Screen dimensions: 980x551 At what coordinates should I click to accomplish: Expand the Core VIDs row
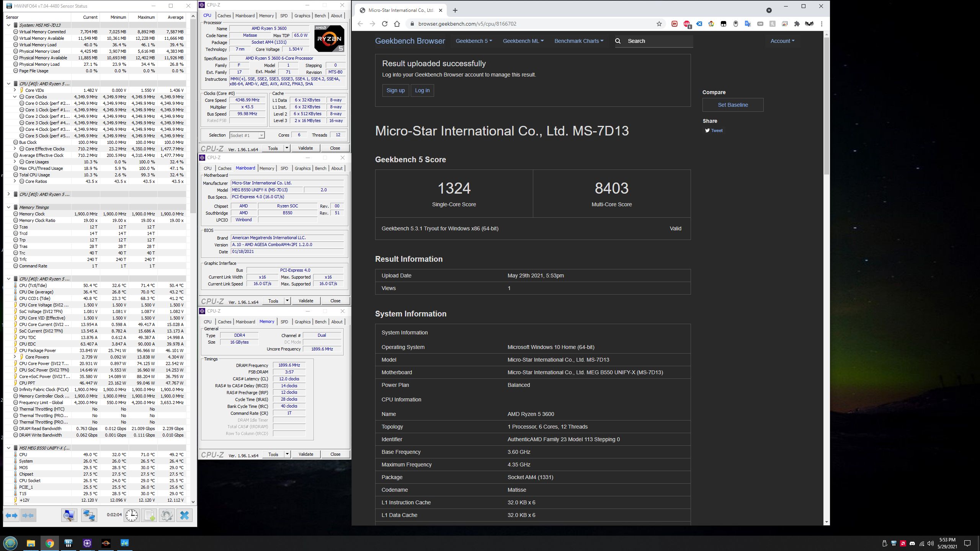[x=15, y=90]
